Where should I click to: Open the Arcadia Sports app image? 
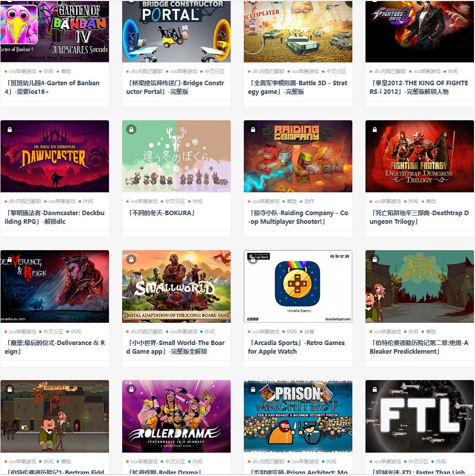[x=298, y=286]
